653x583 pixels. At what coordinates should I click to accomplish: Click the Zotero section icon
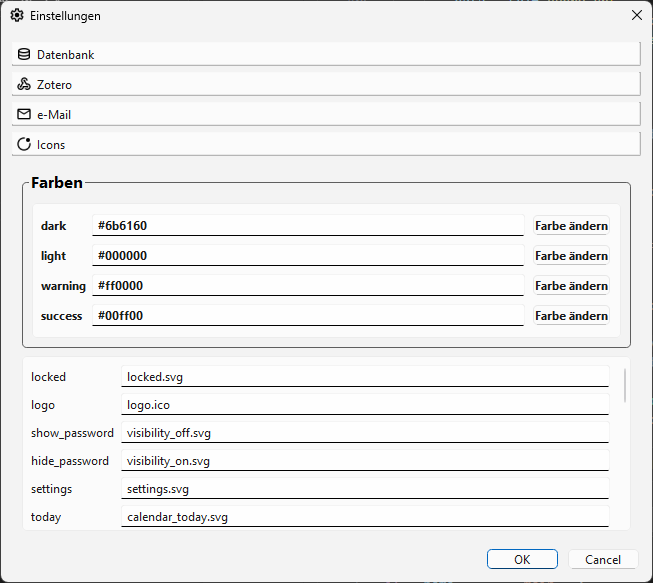(24, 84)
